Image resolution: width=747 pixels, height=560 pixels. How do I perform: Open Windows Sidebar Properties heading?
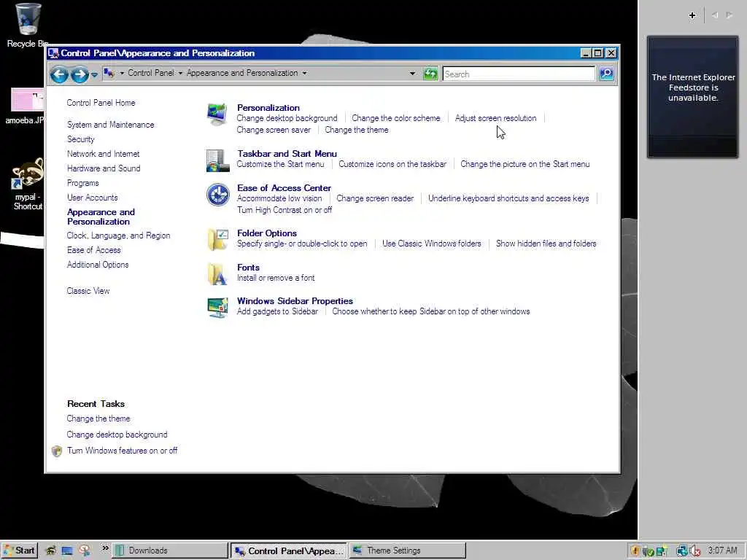point(295,301)
